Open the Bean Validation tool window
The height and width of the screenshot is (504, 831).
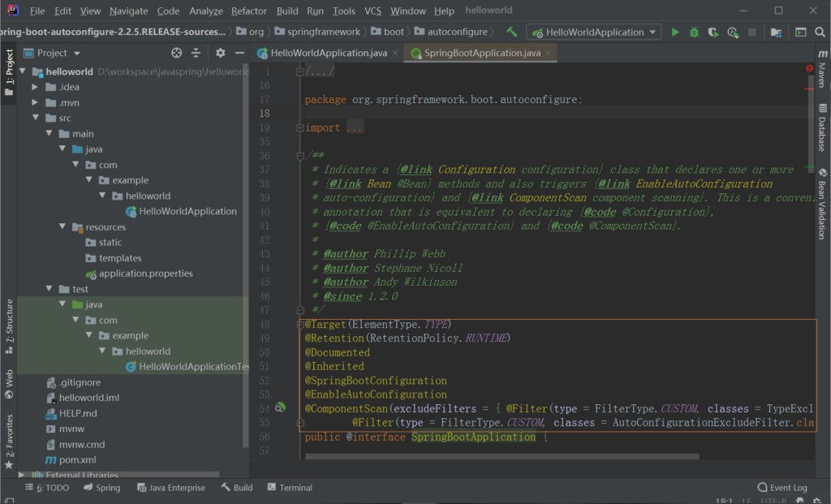[822, 204]
